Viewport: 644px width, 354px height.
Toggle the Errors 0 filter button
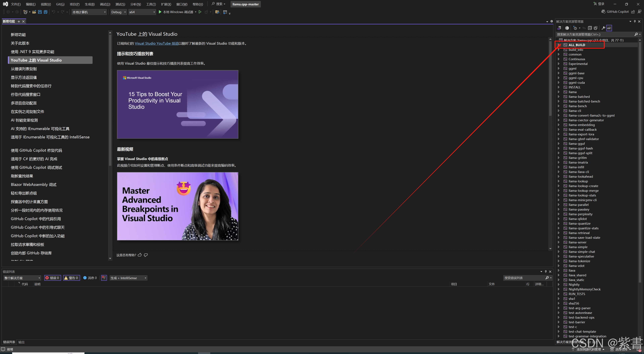[52, 278]
